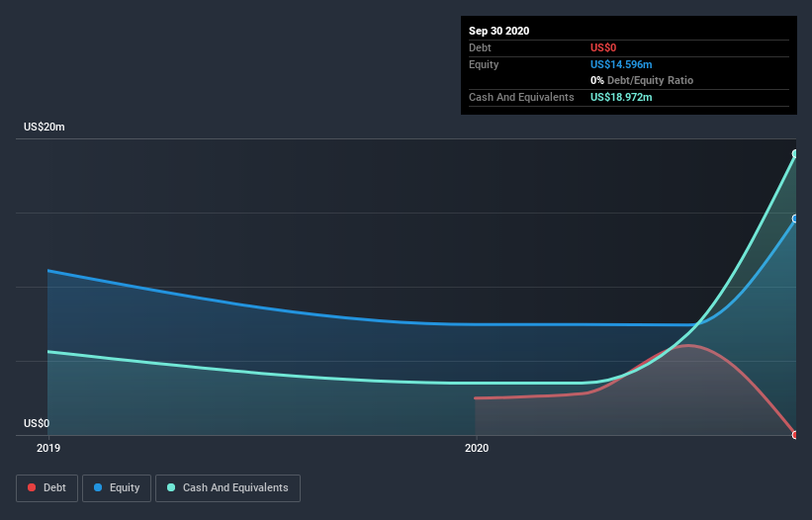Click the 2020 x-axis label

coord(477,448)
